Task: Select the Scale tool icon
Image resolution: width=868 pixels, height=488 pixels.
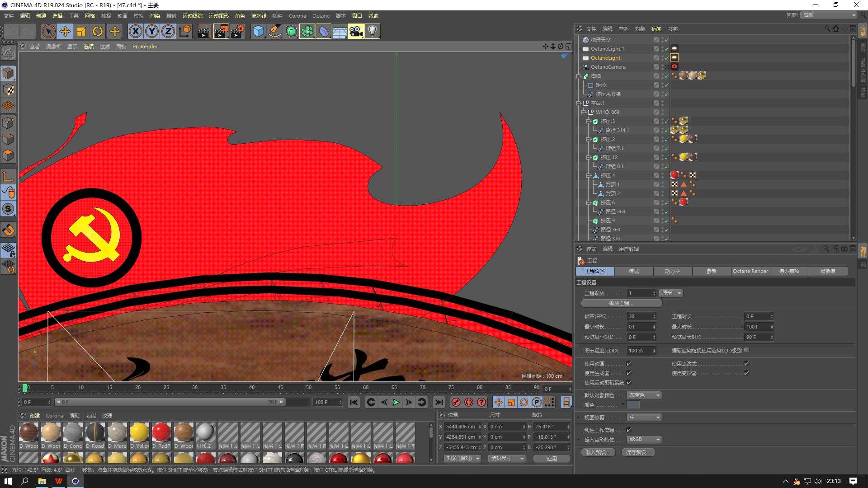Action: pos(81,31)
